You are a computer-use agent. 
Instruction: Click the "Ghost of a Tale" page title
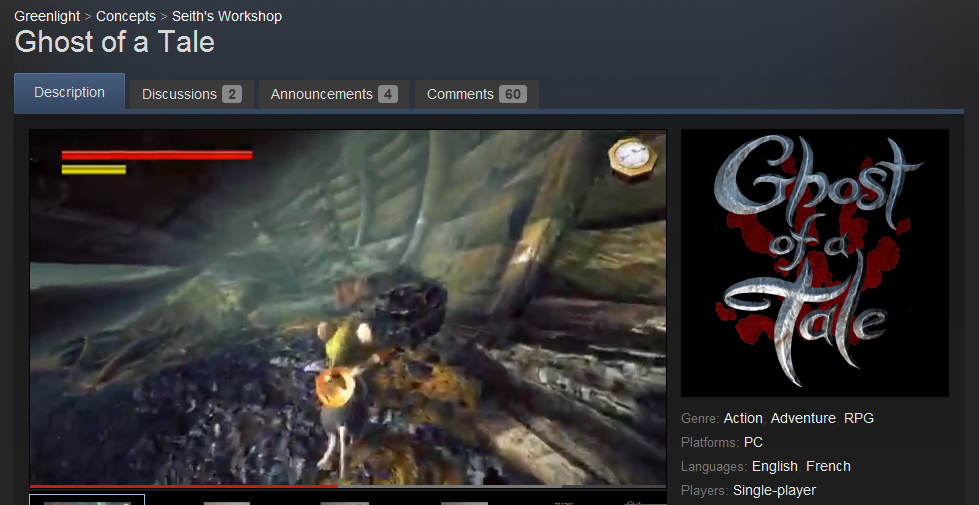[115, 42]
